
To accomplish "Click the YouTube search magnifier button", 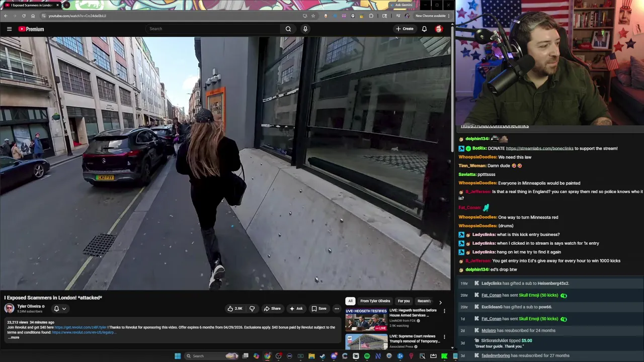I will pyautogui.click(x=288, y=29).
